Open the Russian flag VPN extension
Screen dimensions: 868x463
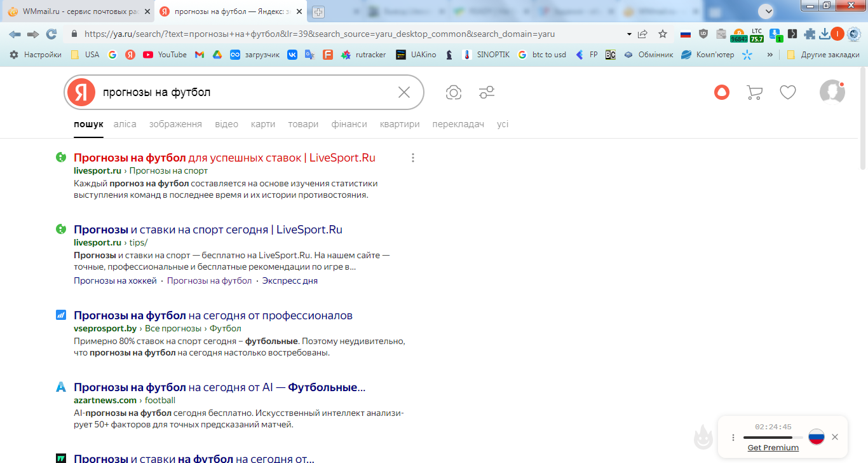coord(686,34)
